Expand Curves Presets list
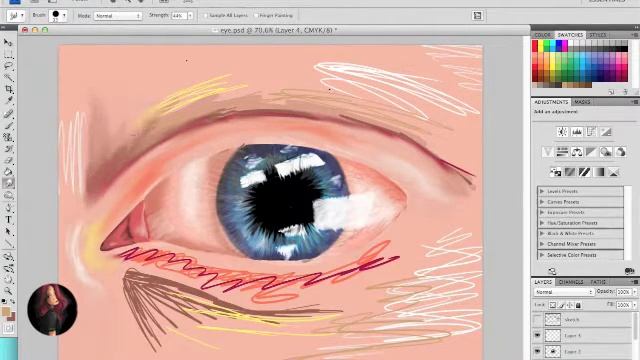This screenshot has height=360, width=640. point(542,202)
